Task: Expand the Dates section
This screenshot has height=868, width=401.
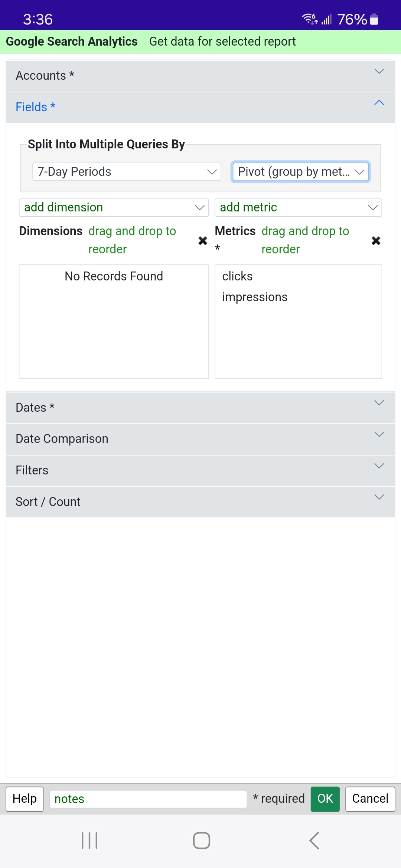Action: point(200,407)
